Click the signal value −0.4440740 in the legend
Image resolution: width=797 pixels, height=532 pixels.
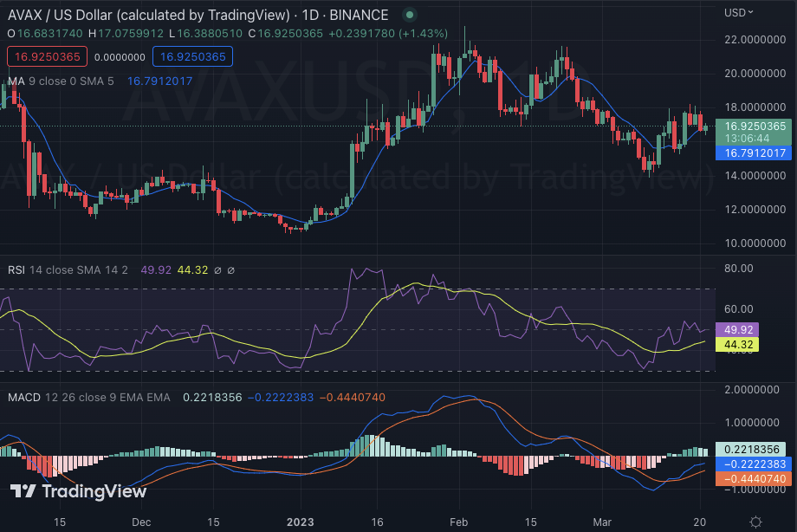(x=353, y=397)
